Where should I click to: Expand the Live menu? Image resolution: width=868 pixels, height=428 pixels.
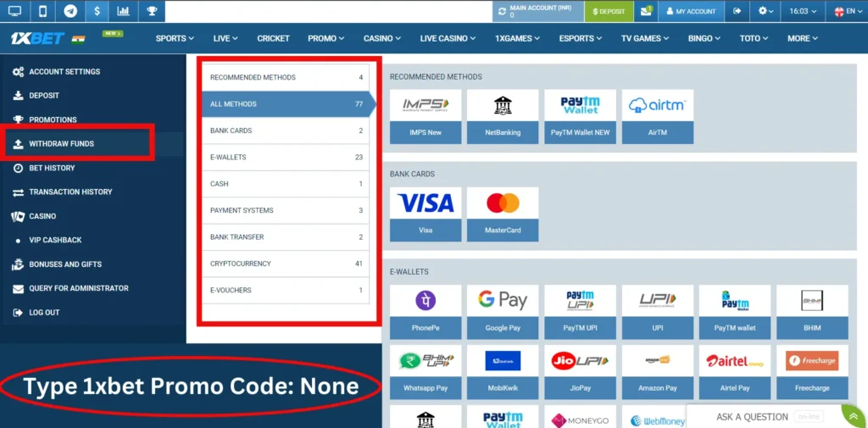coord(225,39)
